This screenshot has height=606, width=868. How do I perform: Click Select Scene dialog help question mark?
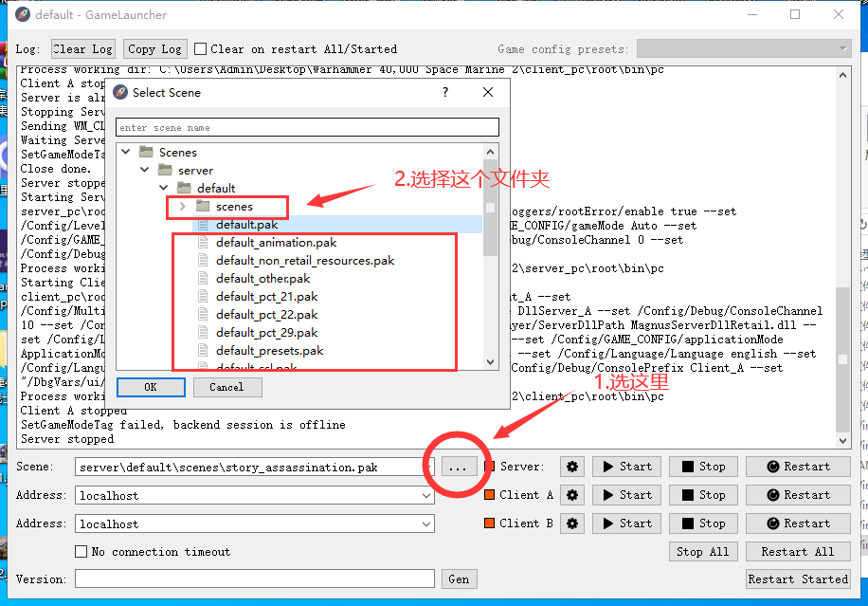point(445,93)
